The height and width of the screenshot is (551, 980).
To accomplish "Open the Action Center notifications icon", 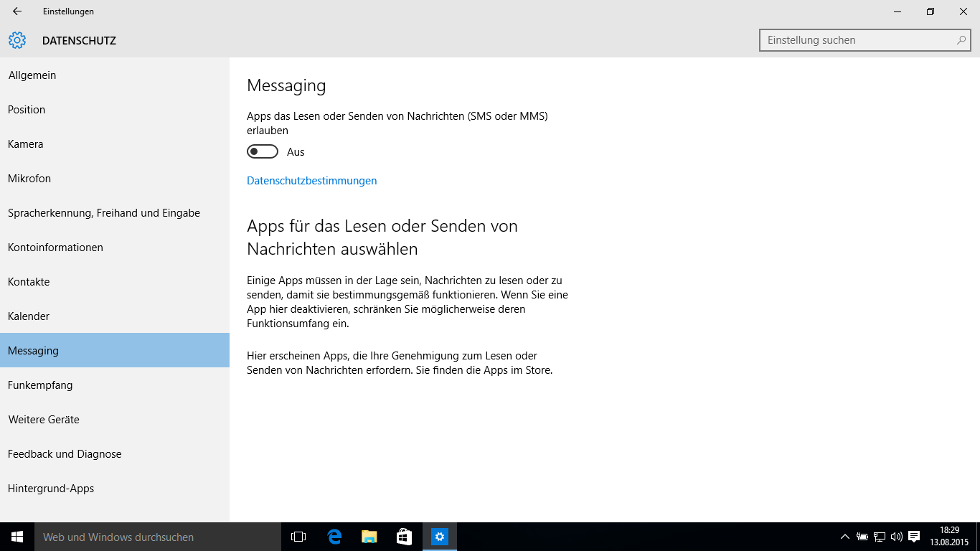I will click(x=914, y=537).
